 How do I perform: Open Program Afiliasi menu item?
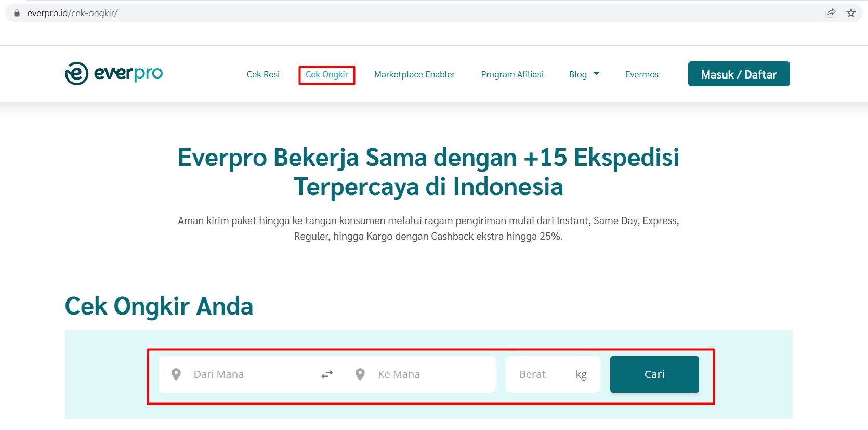tap(512, 74)
